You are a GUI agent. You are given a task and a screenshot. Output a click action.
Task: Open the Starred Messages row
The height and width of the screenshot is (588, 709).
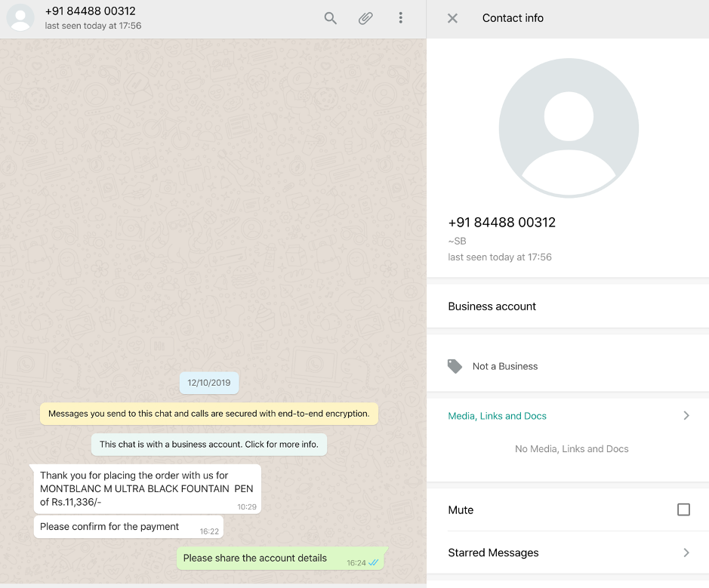pos(569,553)
